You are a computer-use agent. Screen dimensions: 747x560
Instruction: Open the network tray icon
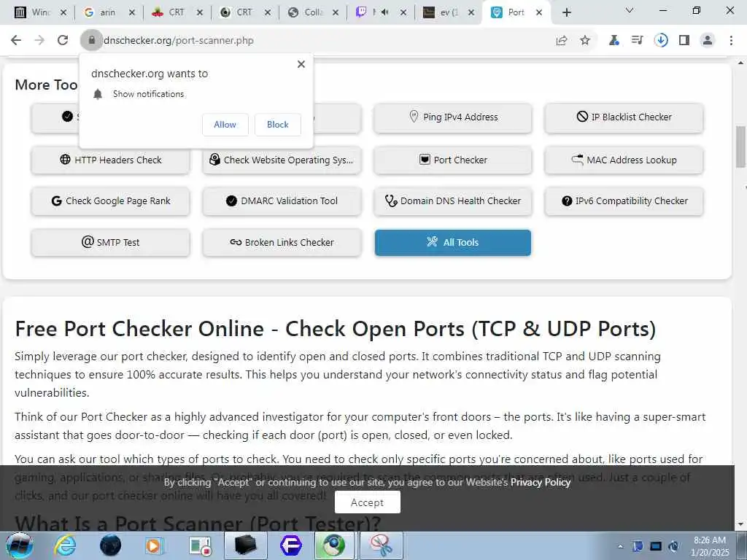(x=656, y=546)
